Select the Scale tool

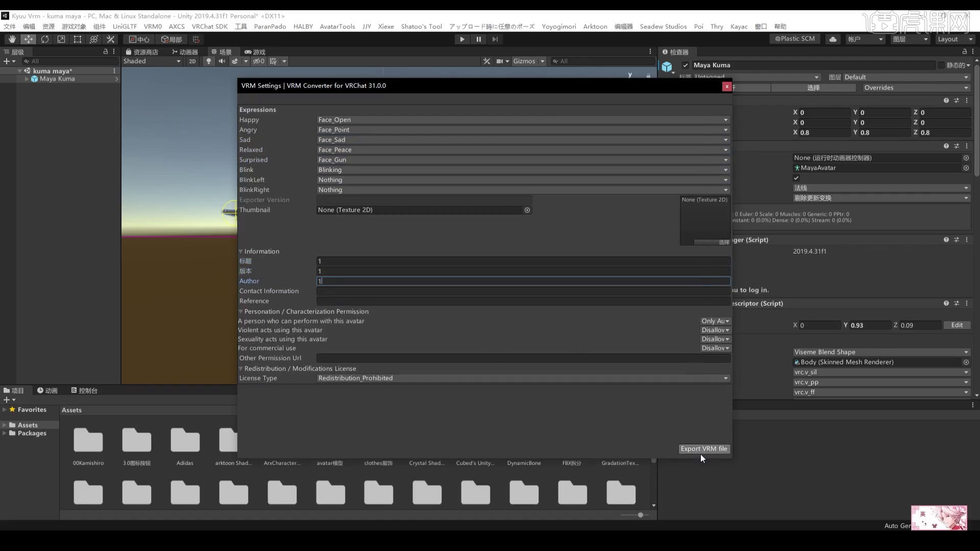61,39
